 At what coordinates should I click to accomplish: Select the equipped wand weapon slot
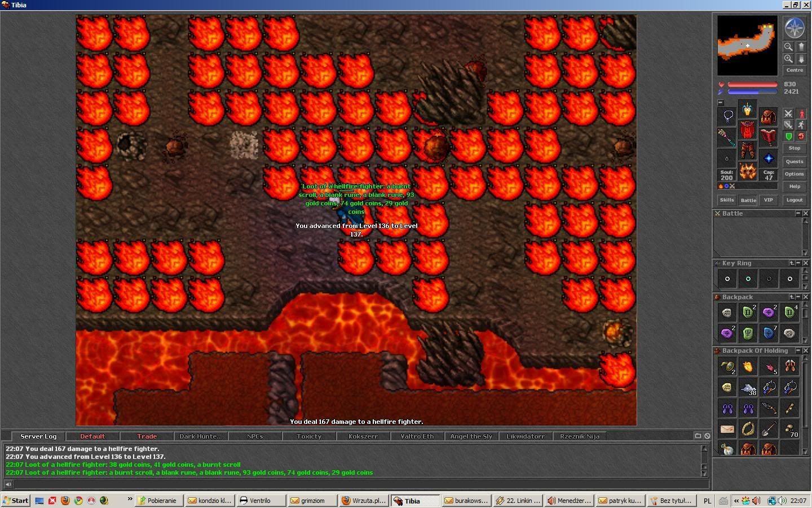(727, 137)
